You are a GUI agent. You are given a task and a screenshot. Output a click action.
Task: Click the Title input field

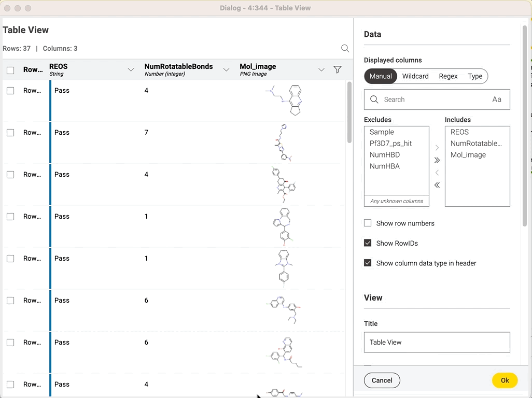coord(437,342)
